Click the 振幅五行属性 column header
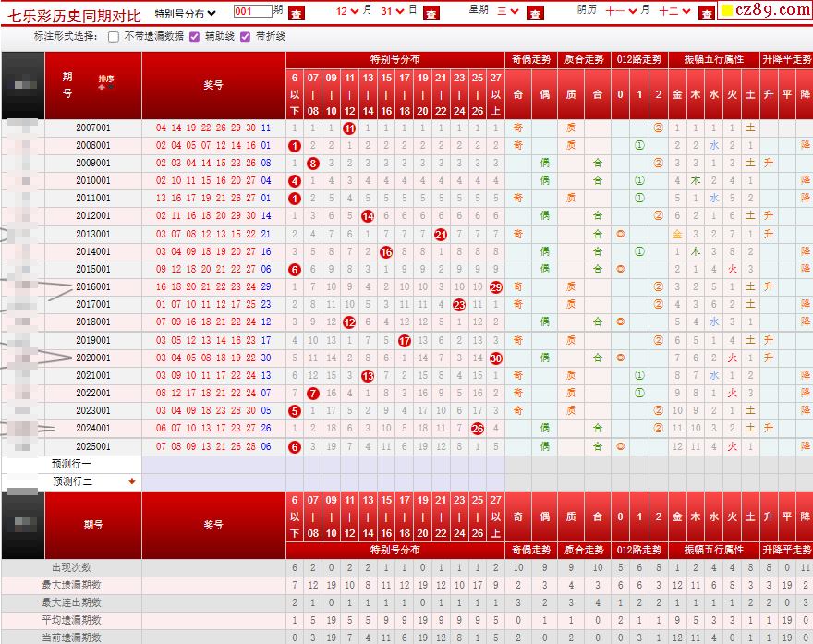This screenshot has width=813, height=644. (x=713, y=59)
